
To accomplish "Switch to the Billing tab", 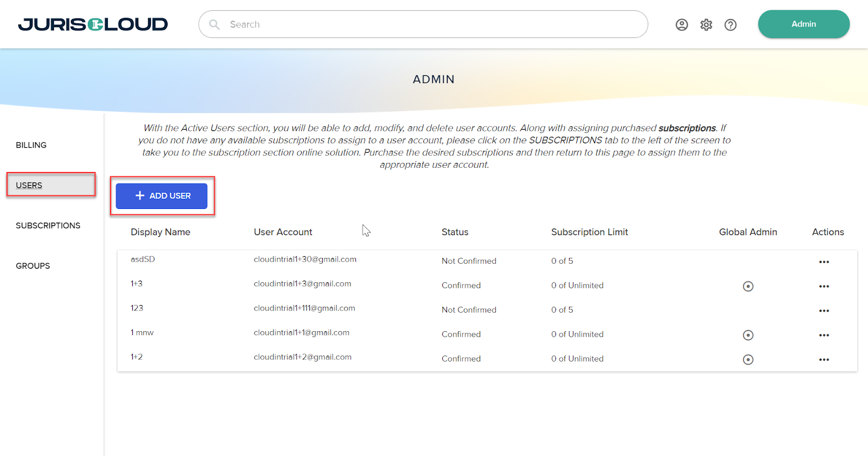I will tap(31, 145).
